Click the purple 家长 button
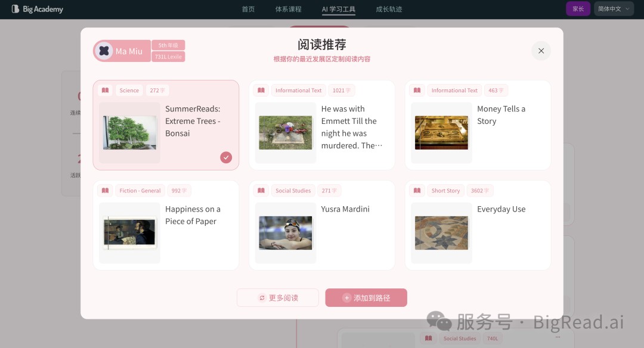This screenshot has height=348, width=644. pyautogui.click(x=578, y=9)
